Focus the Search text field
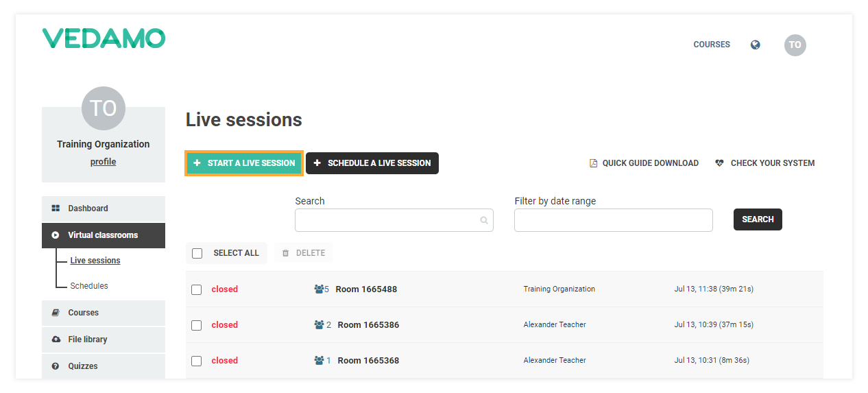Image resolution: width=868 pixels, height=393 pixels. (394, 220)
